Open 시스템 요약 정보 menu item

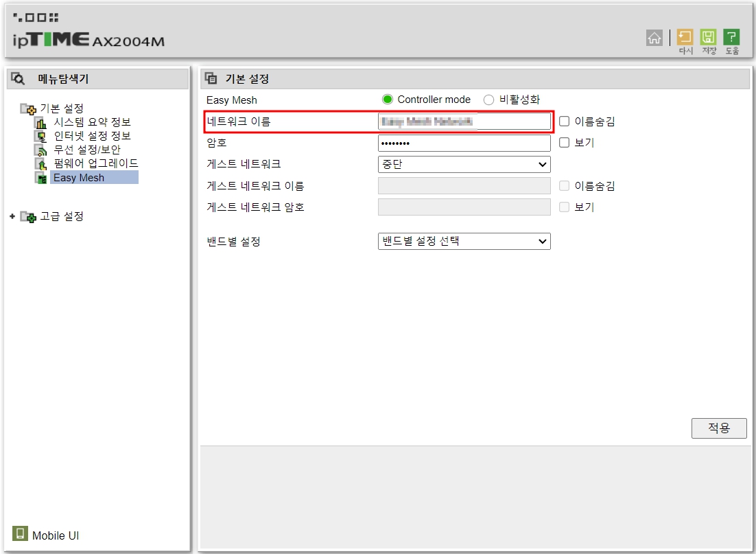click(x=92, y=122)
